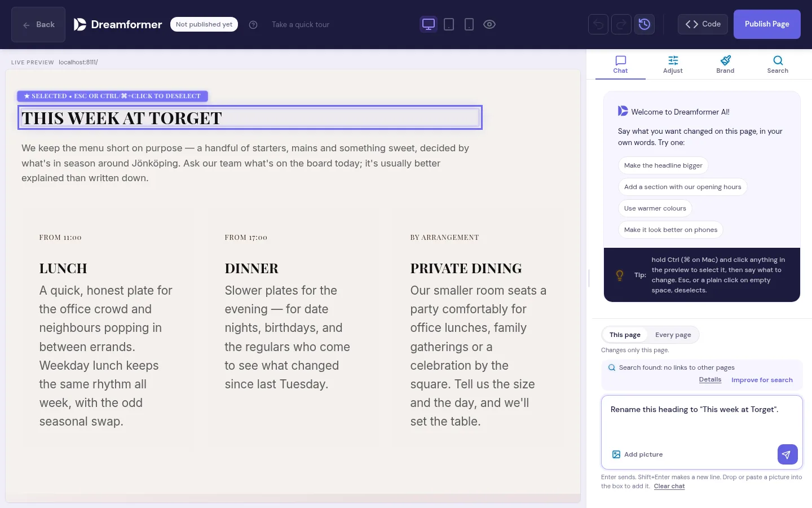Click the 'FROM 11:00' label
The height and width of the screenshot is (508, 812).
pos(60,238)
